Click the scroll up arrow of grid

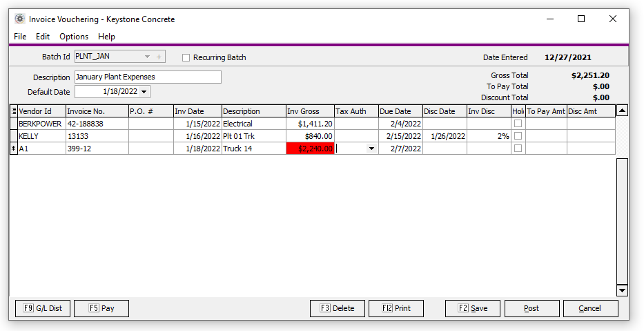click(622, 111)
